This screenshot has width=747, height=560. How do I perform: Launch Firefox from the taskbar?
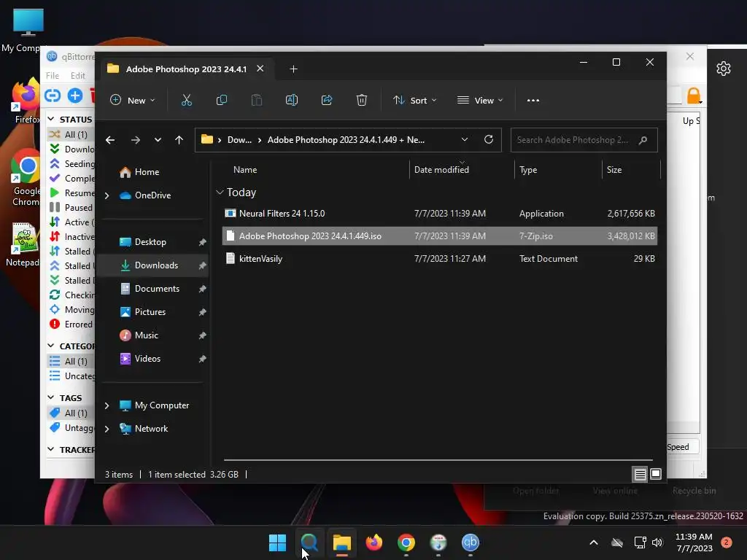[x=374, y=542]
